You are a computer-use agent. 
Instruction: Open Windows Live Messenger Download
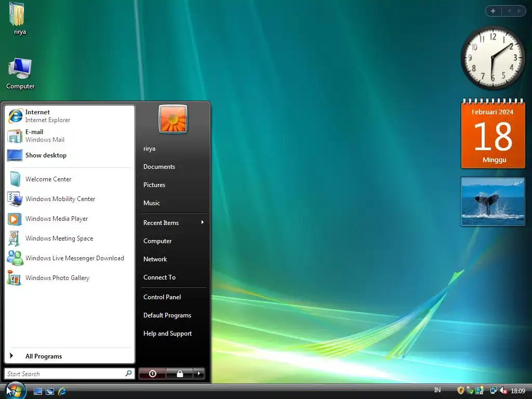70,258
